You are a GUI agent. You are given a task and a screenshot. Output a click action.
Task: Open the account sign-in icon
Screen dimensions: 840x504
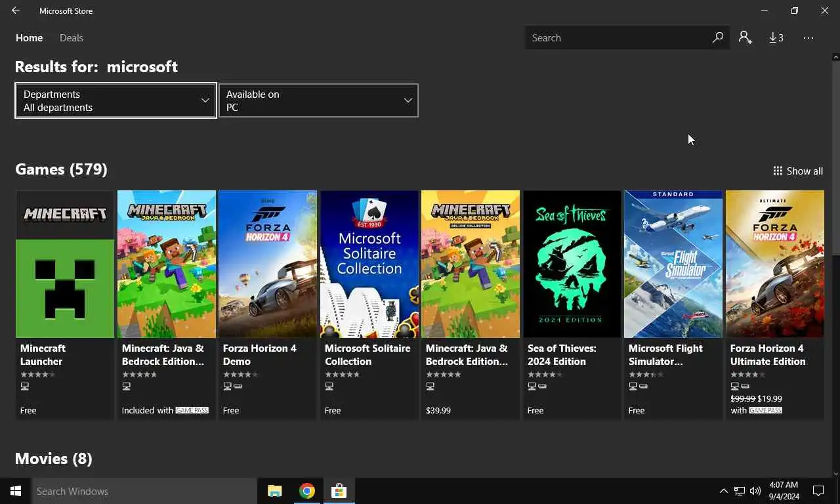click(x=745, y=38)
